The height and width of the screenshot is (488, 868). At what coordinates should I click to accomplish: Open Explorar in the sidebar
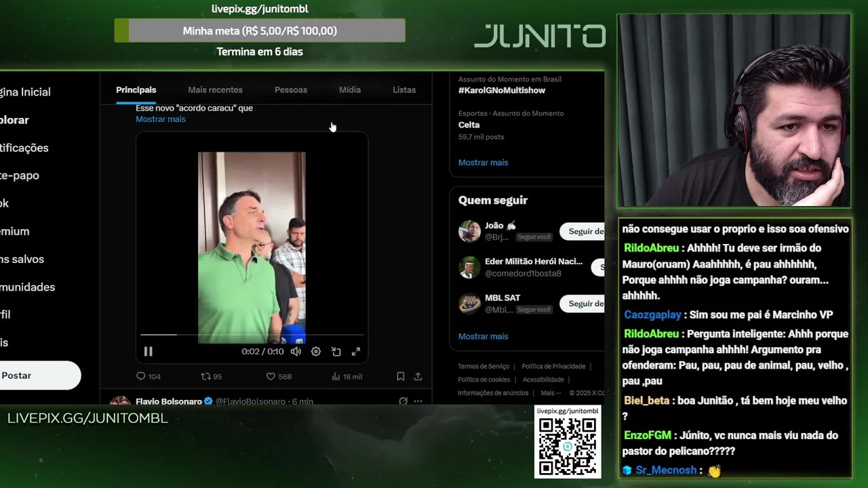coord(14,120)
